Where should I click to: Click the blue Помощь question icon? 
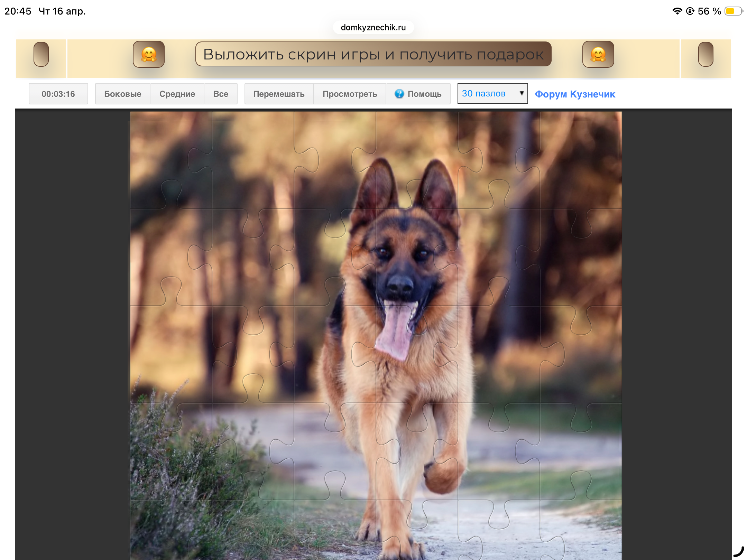[x=399, y=94]
